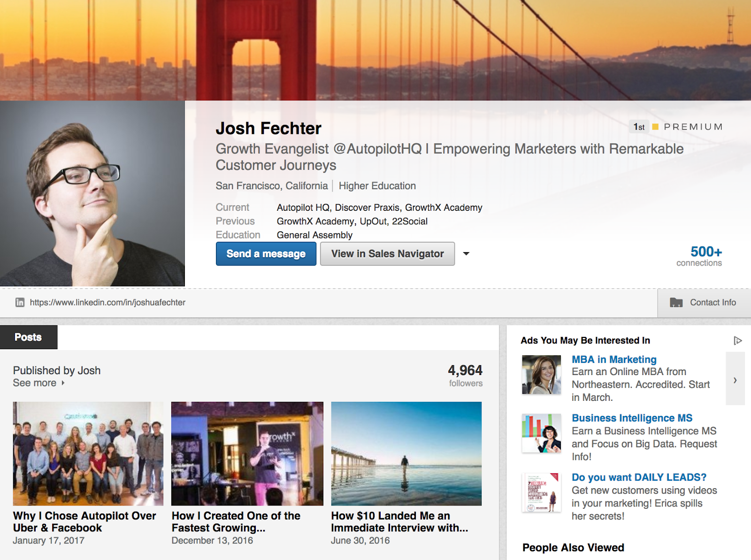Open the linkedin.com/in/joshuafechter profile URL
Viewport: 751px width, 560px height.
(107, 302)
